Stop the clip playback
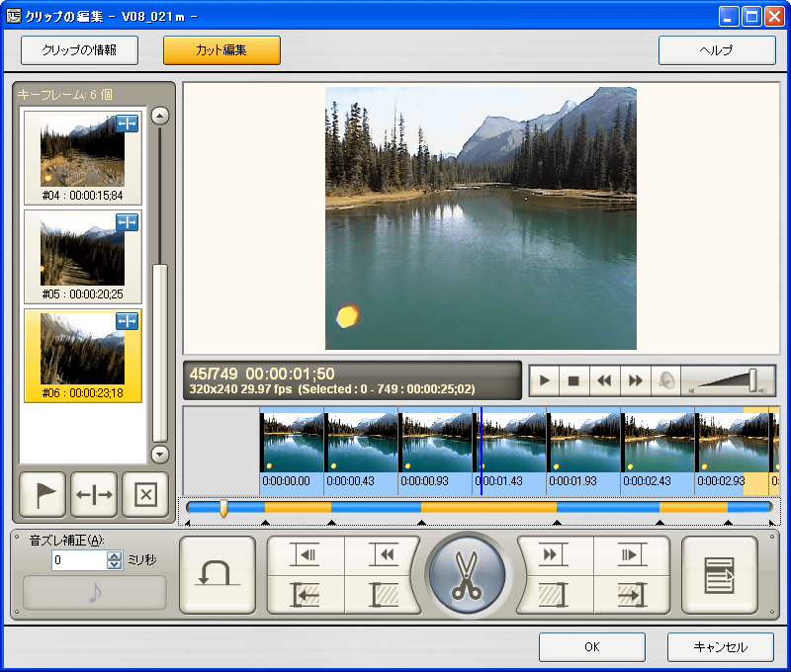 point(573,380)
